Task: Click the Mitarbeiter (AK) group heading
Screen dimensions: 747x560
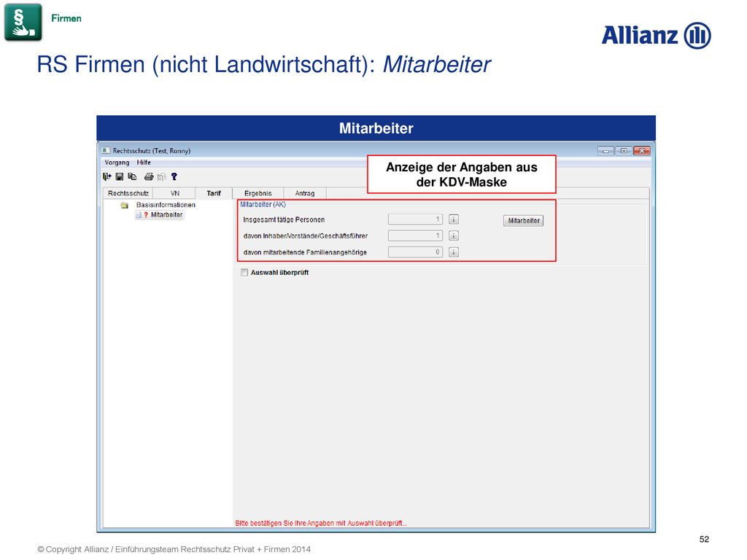Action: 263,204
